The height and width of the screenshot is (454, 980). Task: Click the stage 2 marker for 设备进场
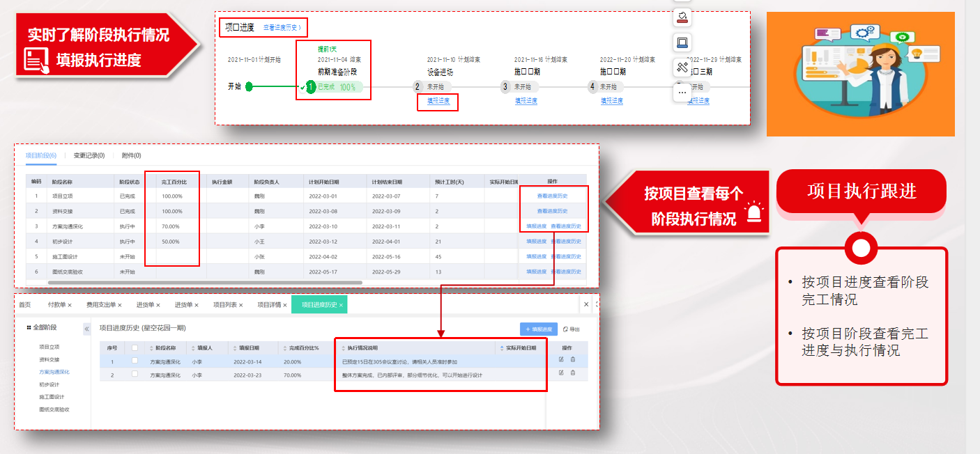point(418,87)
